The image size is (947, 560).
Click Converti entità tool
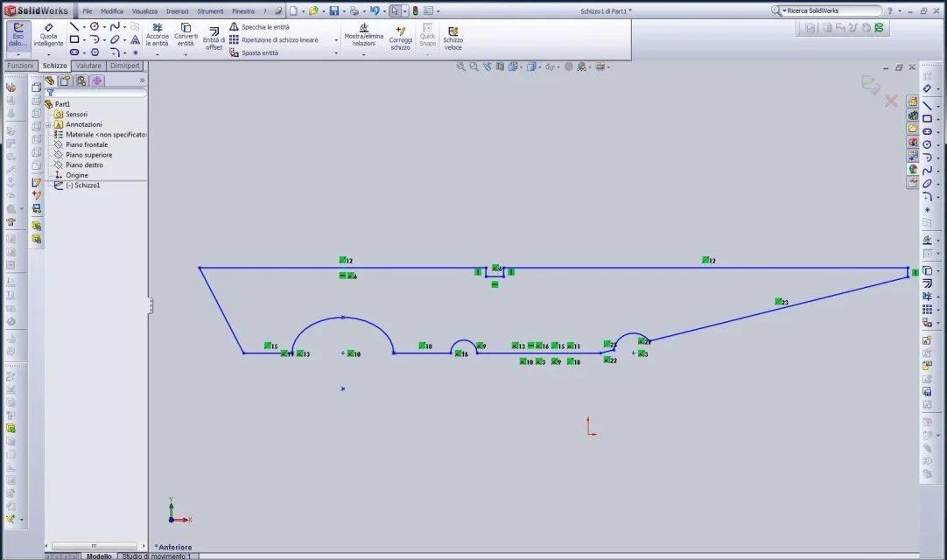[x=186, y=35]
